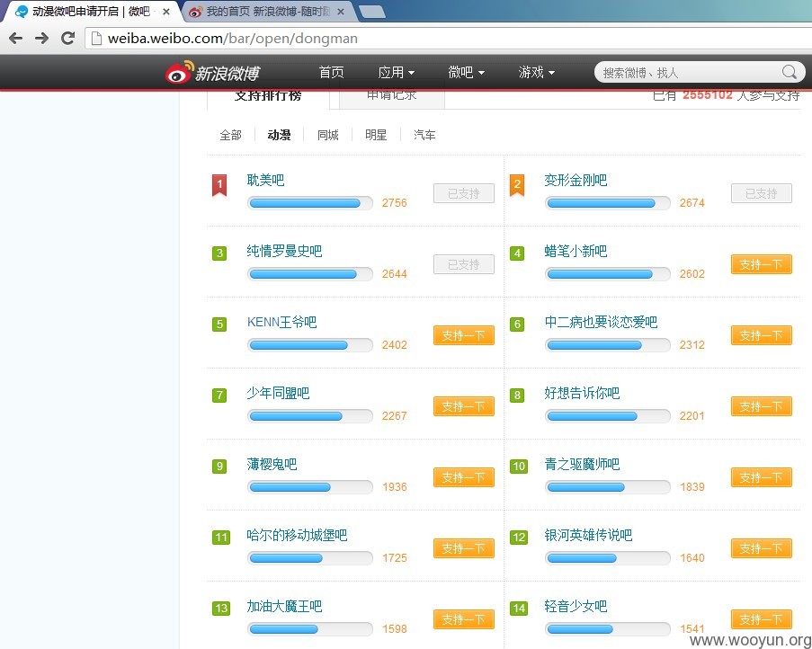
Task: Open the 薄樱鬼吧 link
Action: (272, 464)
